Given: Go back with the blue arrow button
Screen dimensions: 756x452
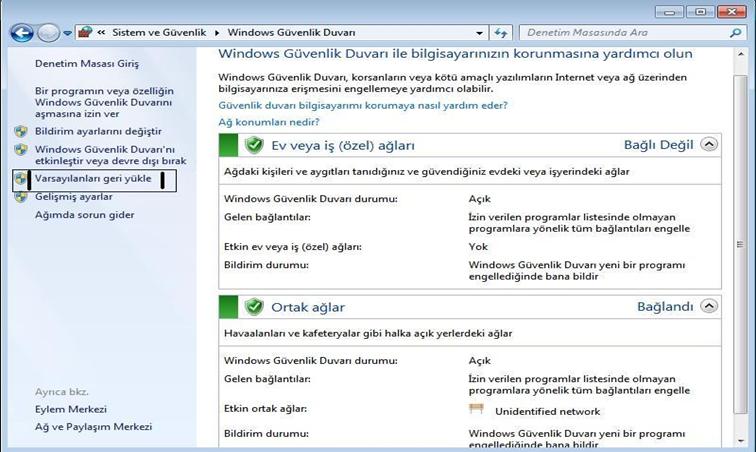Looking at the screenshot, I should [x=22, y=33].
